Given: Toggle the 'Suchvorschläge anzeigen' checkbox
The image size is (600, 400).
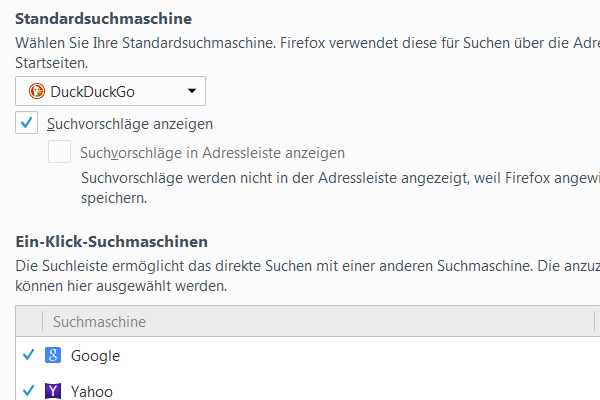Looking at the screenshot, I should (x=27, y=124).
